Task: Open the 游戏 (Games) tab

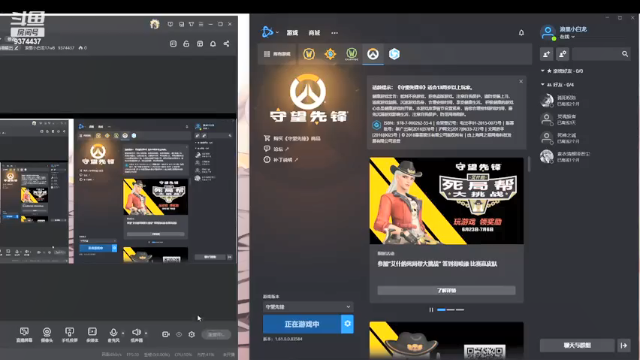Action: click(x=292, y=33)
